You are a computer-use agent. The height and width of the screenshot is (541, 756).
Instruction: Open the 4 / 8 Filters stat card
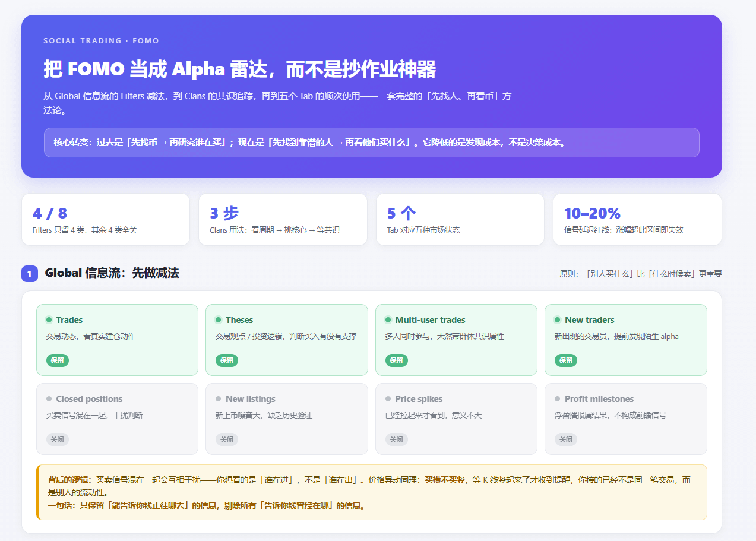click(x=106, y=219)
